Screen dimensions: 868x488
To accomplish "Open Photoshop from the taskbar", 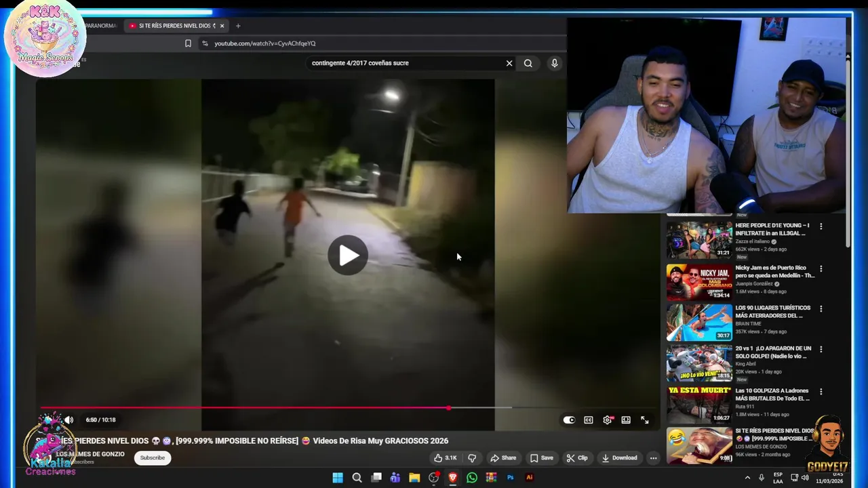I will (x=511, y=478).
